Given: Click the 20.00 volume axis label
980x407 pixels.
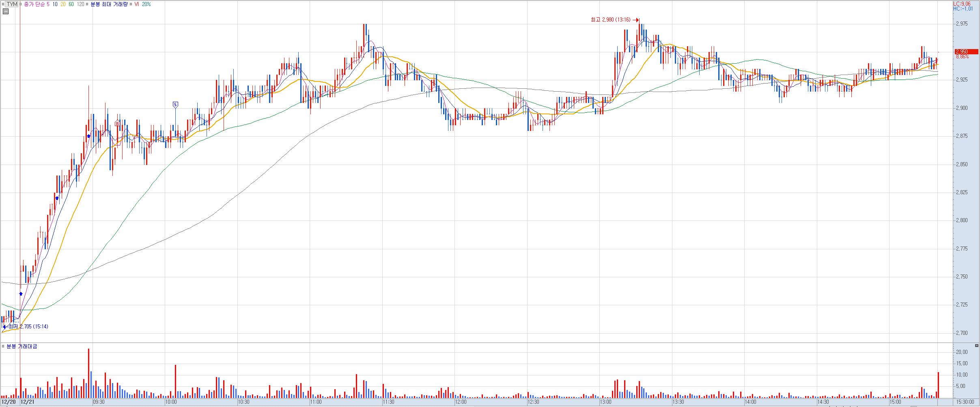Looking at the screenshot, I should point(962,352).
